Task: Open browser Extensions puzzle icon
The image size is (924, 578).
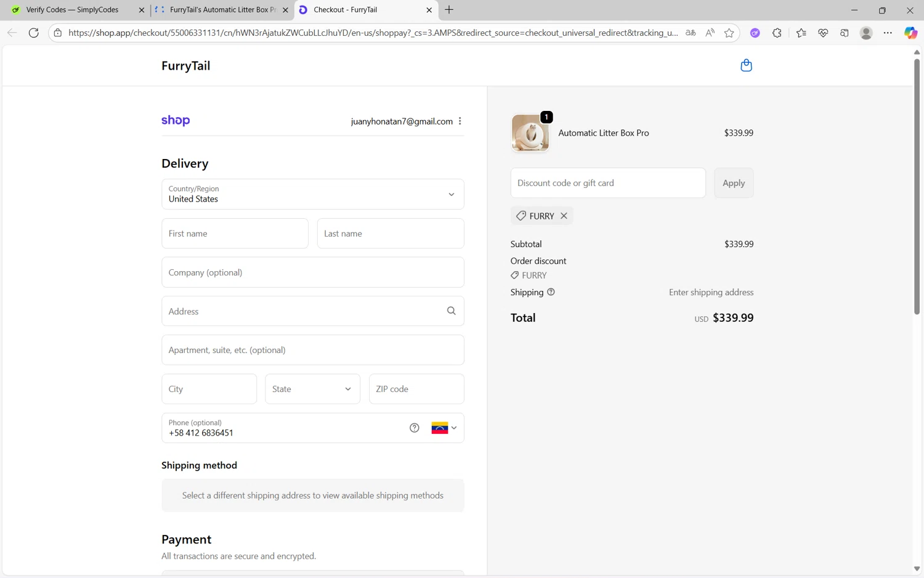Action: 777,33
